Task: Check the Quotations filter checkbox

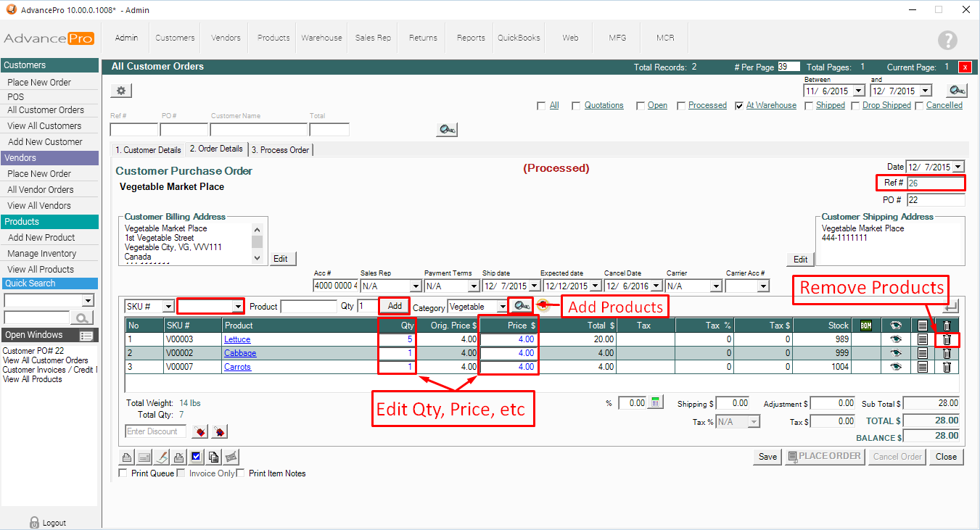Action: pyautogui.click(x=576, y=106)
